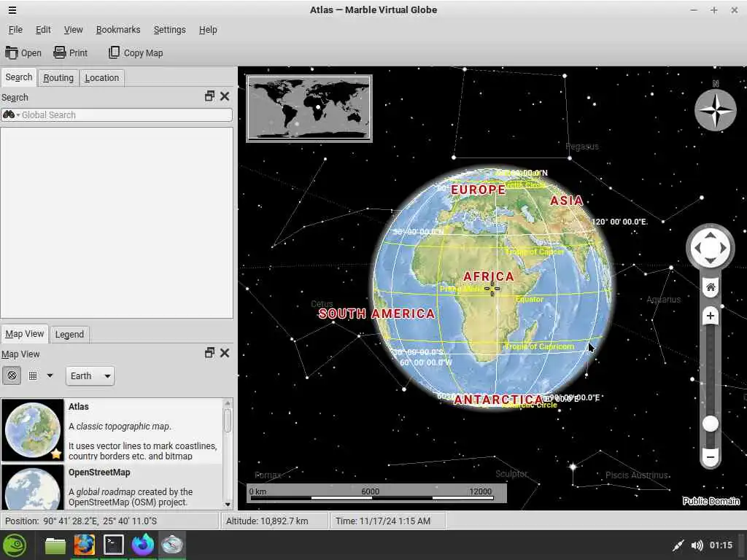Click the volume speaker tray icon
This screenshot has height=560, width=747.
point(697,545)
